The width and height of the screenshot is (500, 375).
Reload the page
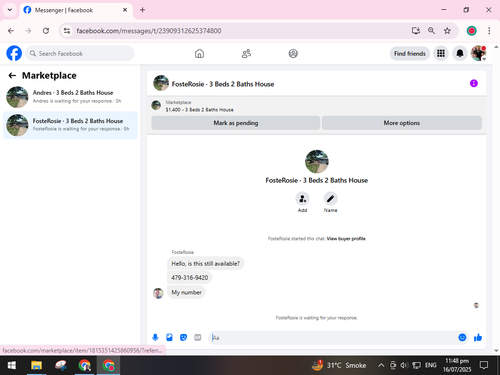(46, 31)
